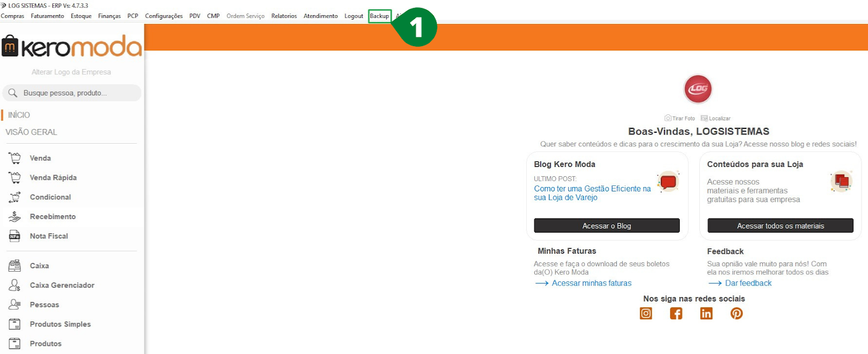Open the Compras menu
This screenshot has height=354, width=868.
[12, 16]
